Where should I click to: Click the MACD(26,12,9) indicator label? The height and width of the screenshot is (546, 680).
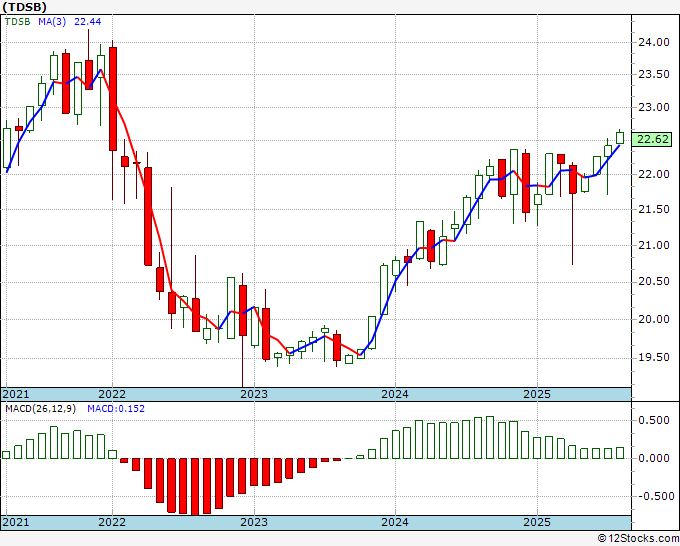[40, 409]
